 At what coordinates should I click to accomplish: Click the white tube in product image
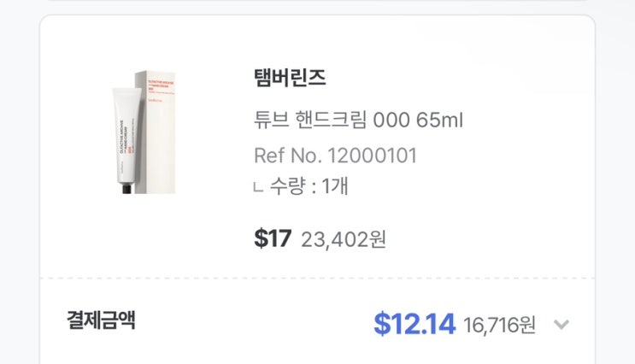point(124,128)
